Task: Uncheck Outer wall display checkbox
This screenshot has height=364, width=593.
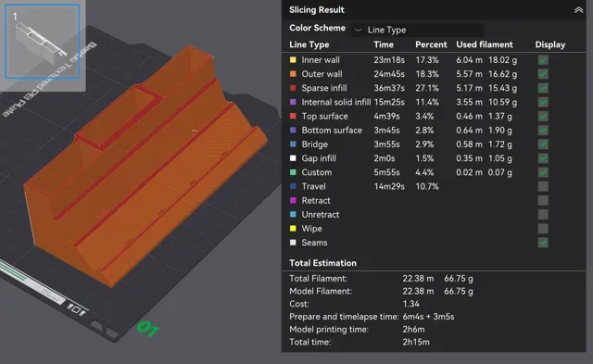Action: (543, 74)
